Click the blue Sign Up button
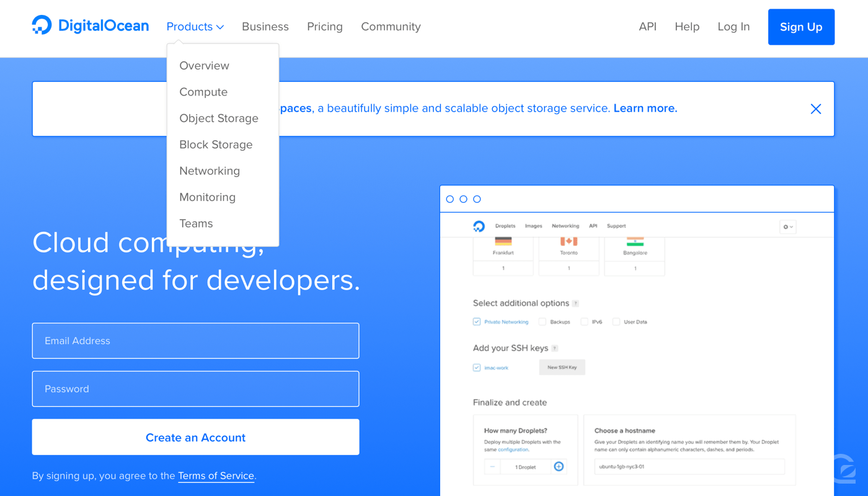This screenshot has width=868, height=496. 801,27
